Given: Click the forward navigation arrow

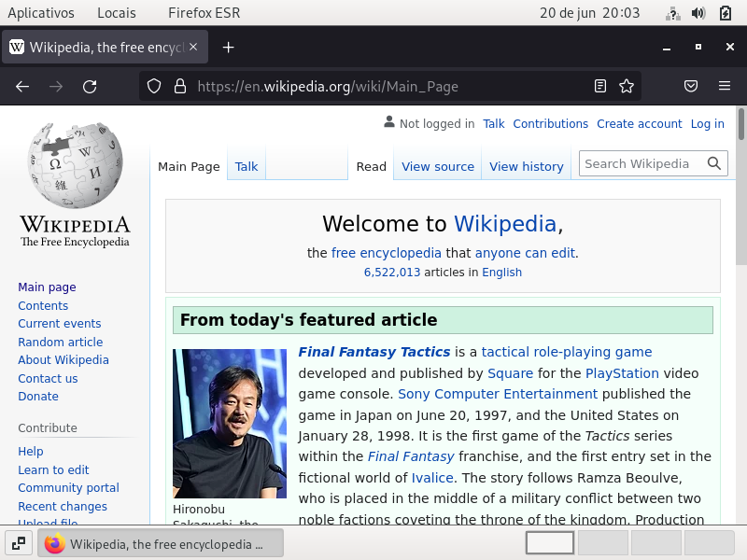Looking at the screenshot, I should point(56,86).
